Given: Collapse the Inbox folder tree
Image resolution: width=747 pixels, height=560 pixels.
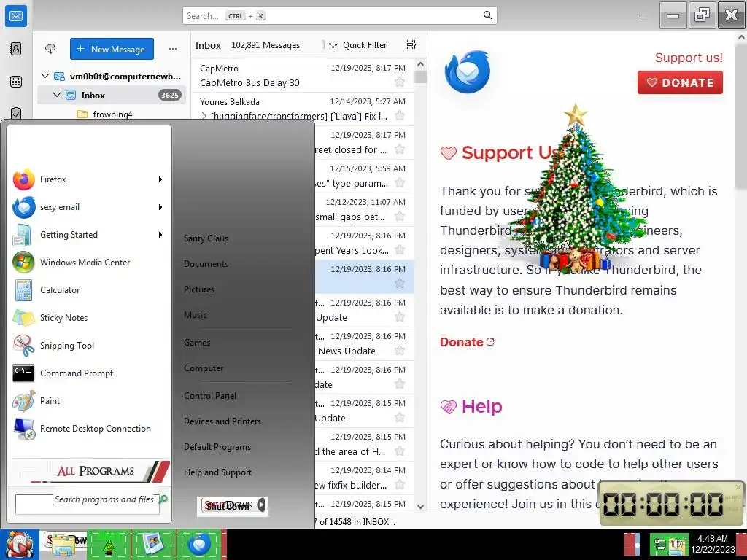Looking at the screenshot, I should pyautogui.click(x=57, y=95).
